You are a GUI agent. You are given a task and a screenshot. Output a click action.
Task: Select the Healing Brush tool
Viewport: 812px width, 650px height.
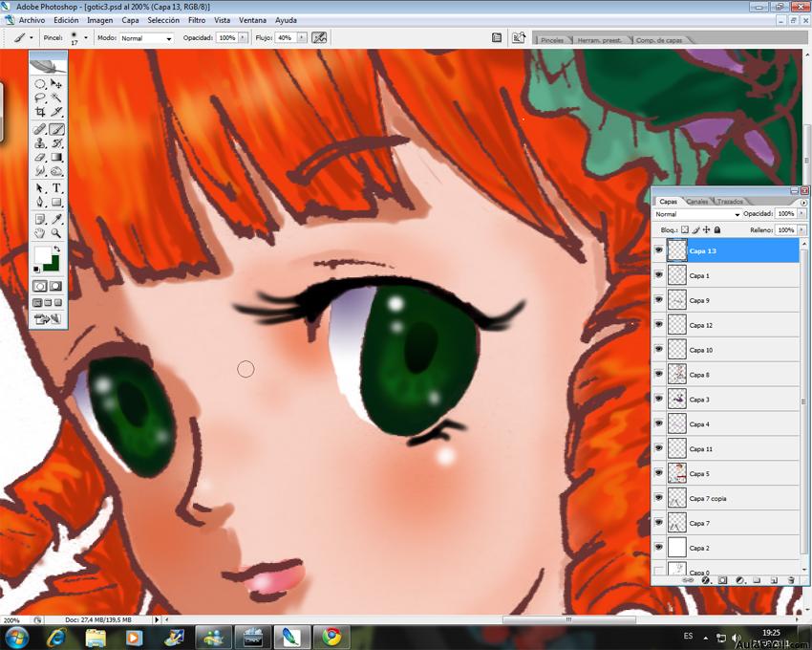[40, 129]
